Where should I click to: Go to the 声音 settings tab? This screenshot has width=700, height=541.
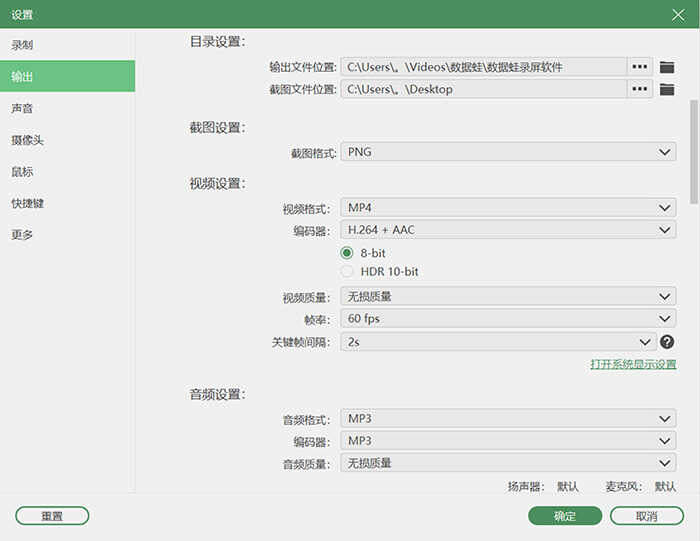coord(67,108)
